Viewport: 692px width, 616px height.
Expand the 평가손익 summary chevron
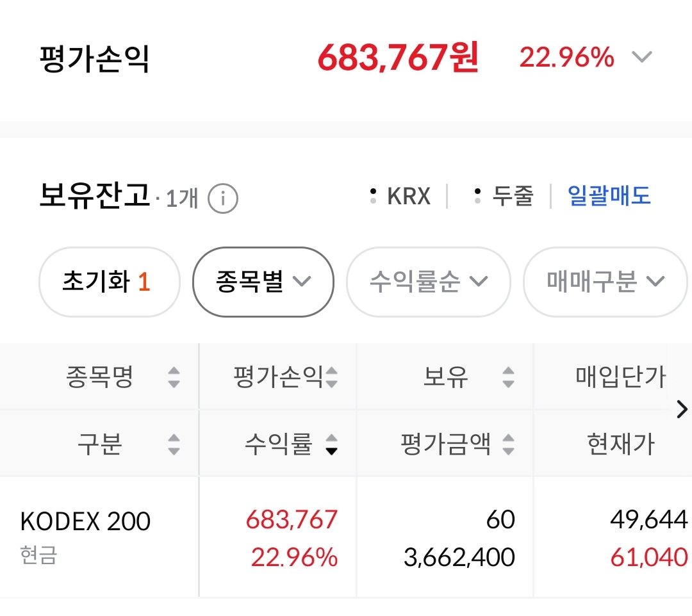tap(641, 58)
